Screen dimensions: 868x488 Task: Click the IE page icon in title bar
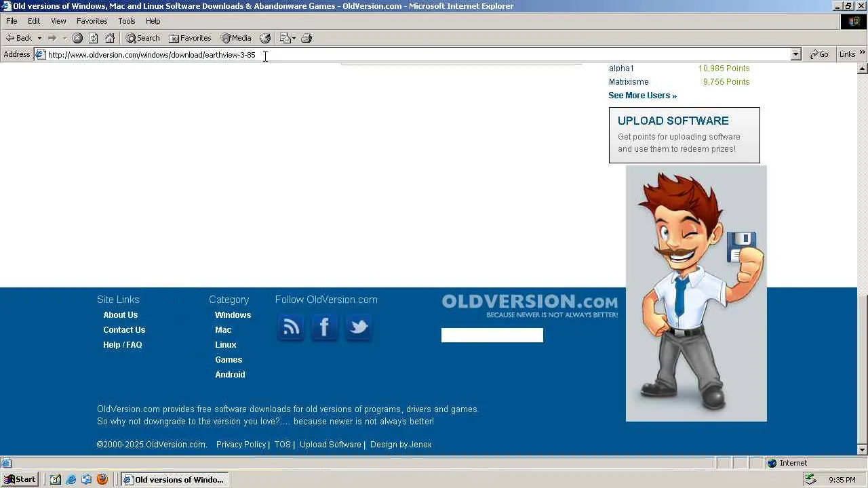click(7, 6)
